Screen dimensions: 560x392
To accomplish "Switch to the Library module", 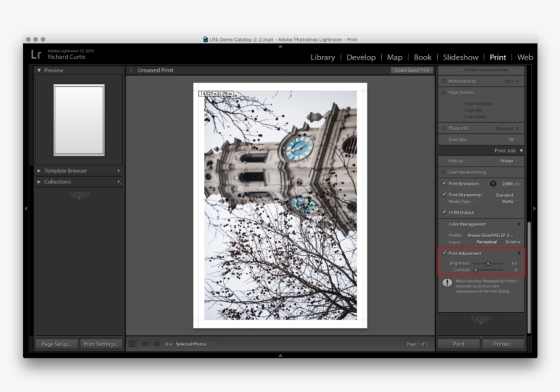I will [322, 57].
